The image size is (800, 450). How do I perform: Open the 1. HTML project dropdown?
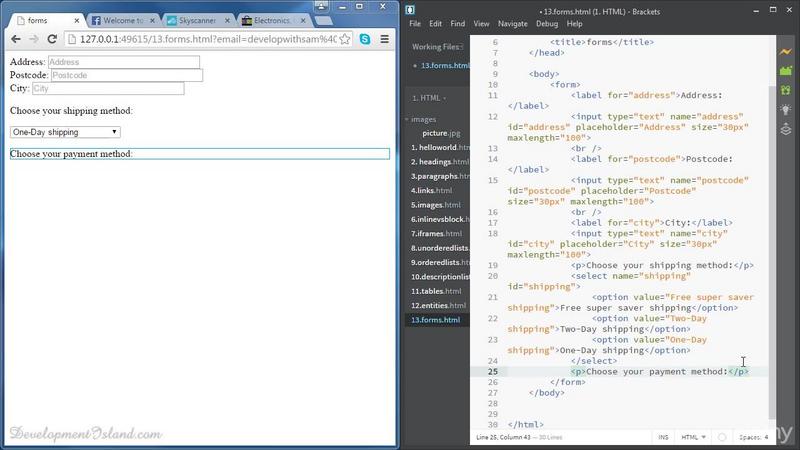coord(429,98)
